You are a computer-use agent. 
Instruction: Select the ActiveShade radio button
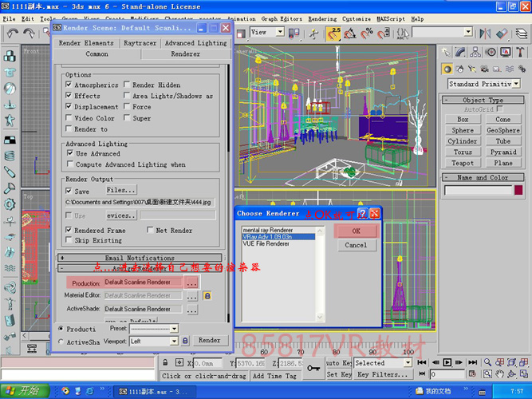tap(61, 342)
